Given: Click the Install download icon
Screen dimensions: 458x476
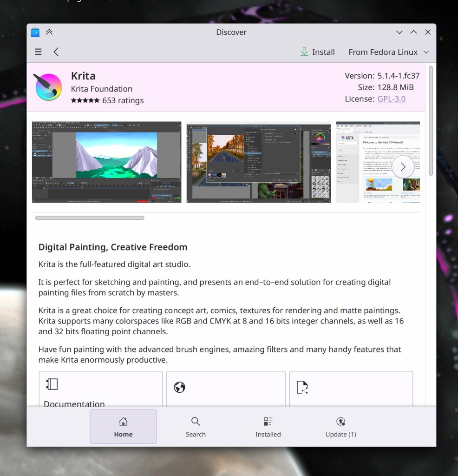Looking at the screenshot, I should coord(304,52).
